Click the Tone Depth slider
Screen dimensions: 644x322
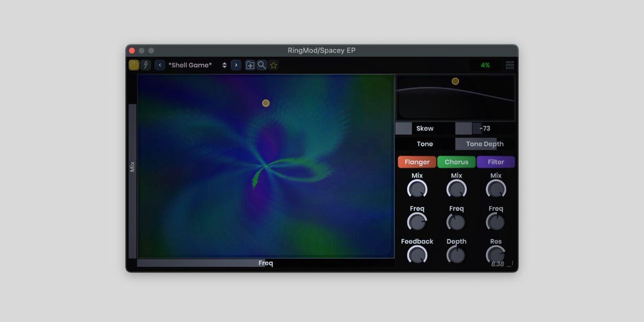(485, 144)
